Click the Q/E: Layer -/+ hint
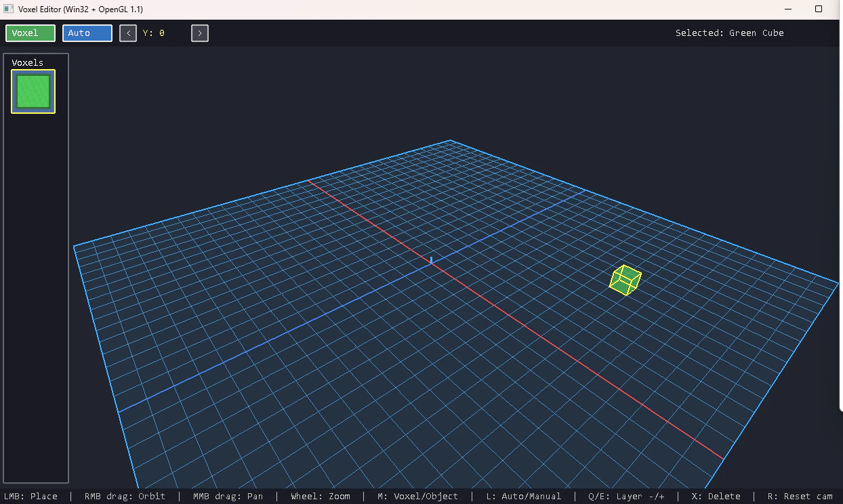Viewport: 843px width, 504px height. point(627,497)
